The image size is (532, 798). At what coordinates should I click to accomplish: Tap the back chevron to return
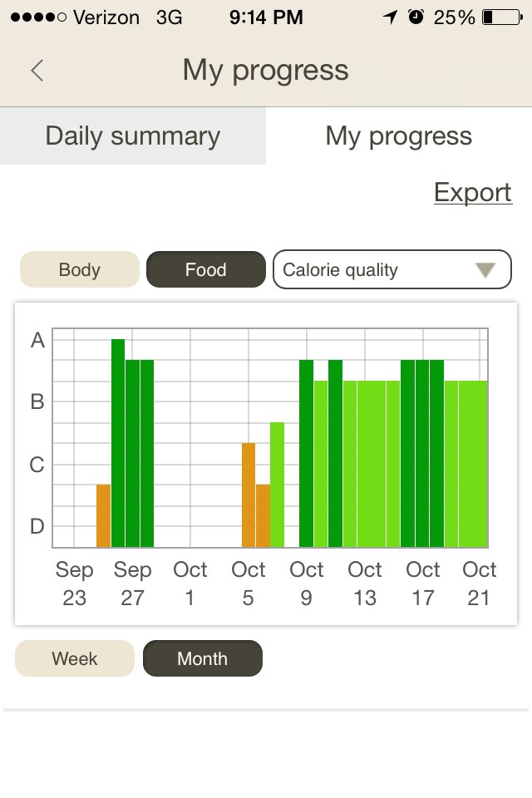coord(36,71)
